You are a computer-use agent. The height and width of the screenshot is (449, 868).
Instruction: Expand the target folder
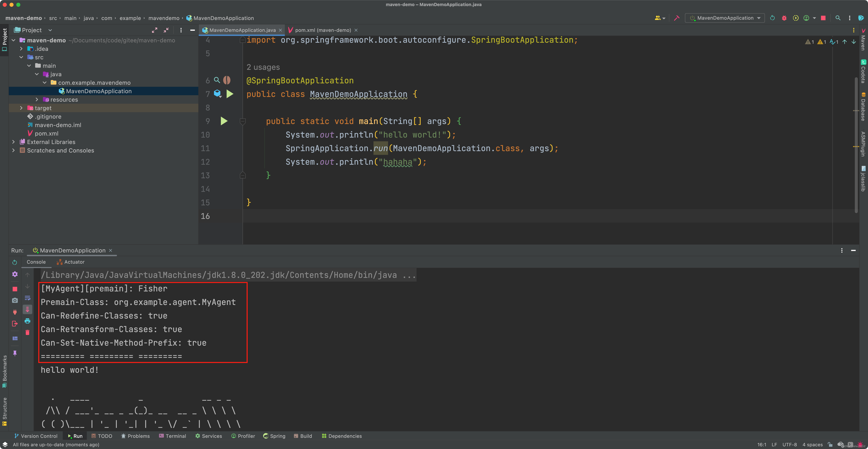pyautogui.click(x=21, y=108)
